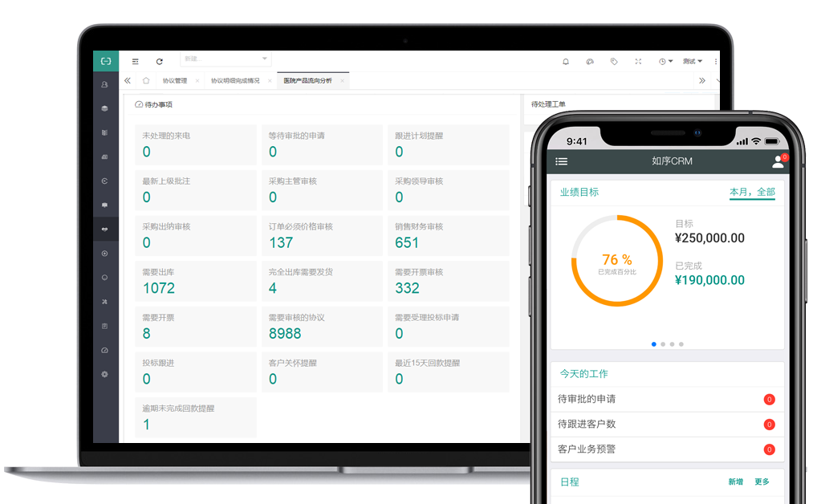Click the stacked layers sidebar icon
This screenshot has height=504, width=817.
[x=104, y=108]
